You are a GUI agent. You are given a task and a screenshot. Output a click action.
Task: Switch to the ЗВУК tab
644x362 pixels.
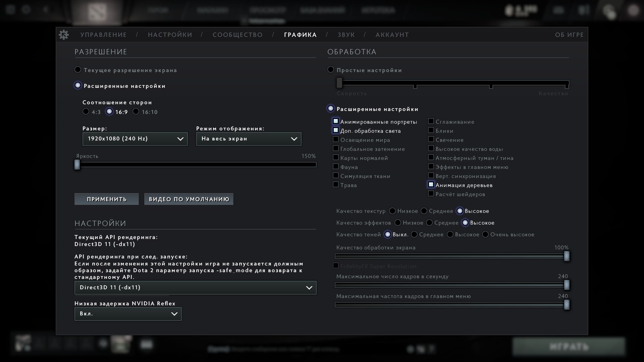pos(346,35)
